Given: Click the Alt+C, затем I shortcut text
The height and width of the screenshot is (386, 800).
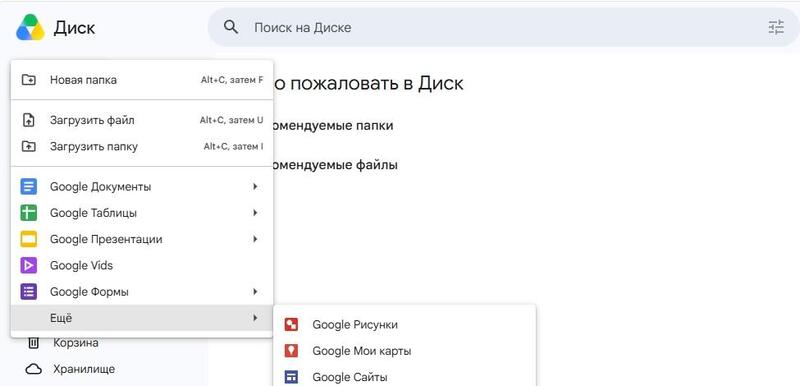Looking at the screenshot, I should (x=234, y=147).
